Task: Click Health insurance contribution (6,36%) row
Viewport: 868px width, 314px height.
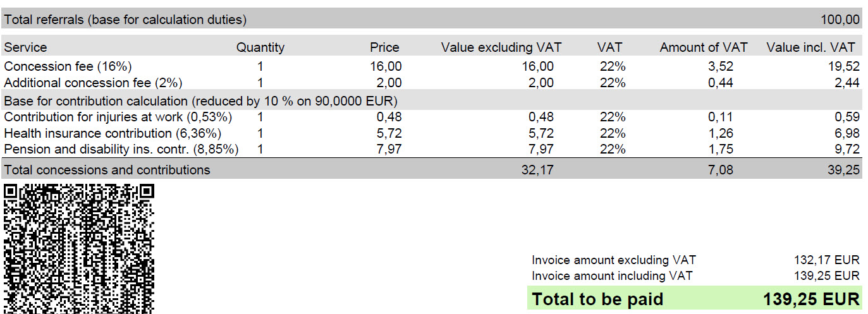Action: [432, 133]
